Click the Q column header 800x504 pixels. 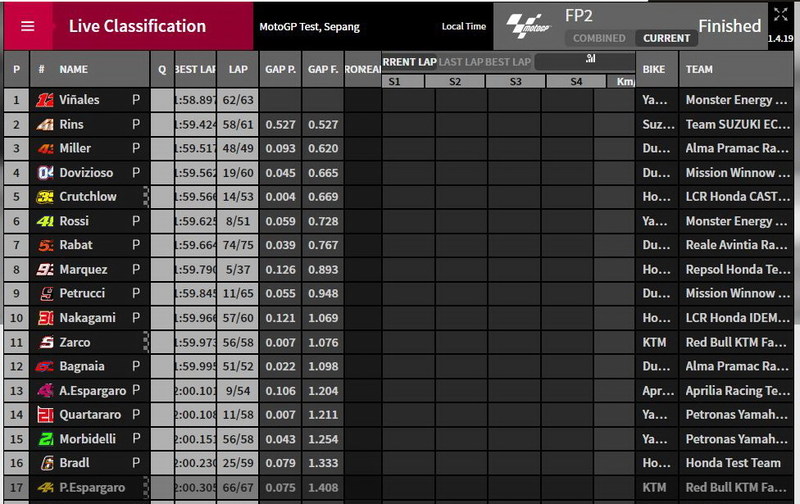(162, 69)
